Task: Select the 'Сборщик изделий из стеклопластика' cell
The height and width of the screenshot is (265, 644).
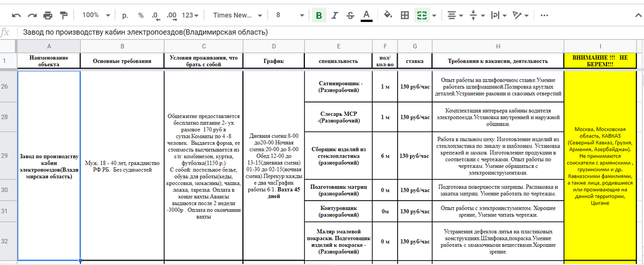Action: (338, 156)
